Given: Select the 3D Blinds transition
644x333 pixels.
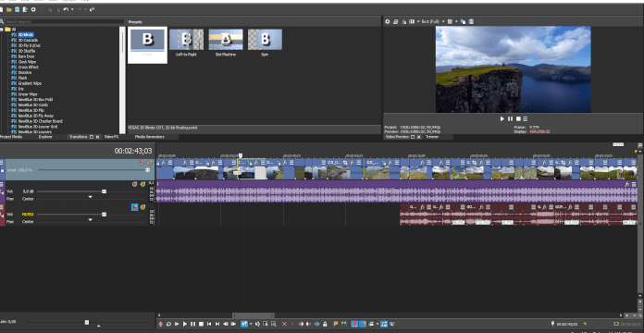Looking at the screenshot, I should (x=26, y=35).
